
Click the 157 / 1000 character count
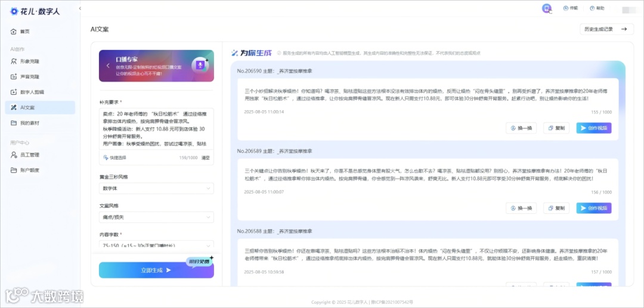point(601,272)
